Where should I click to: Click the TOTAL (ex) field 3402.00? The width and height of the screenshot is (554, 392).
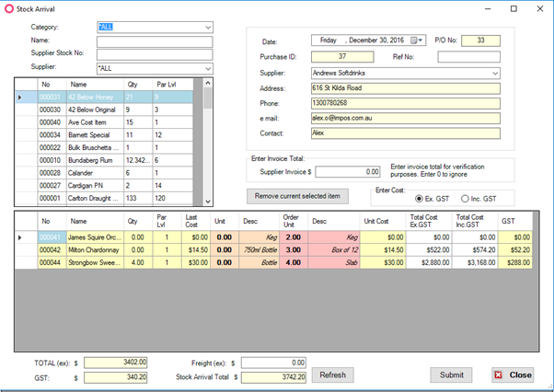116,363
